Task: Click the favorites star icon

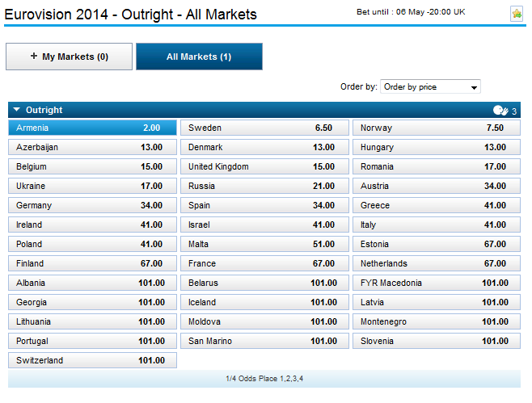Action: (x=516, y=14)
